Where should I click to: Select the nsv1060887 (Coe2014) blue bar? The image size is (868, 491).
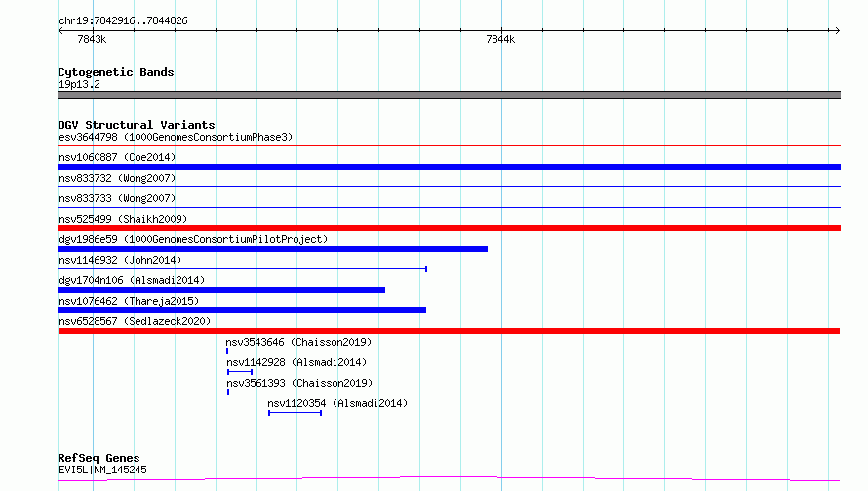click(449, 167)
